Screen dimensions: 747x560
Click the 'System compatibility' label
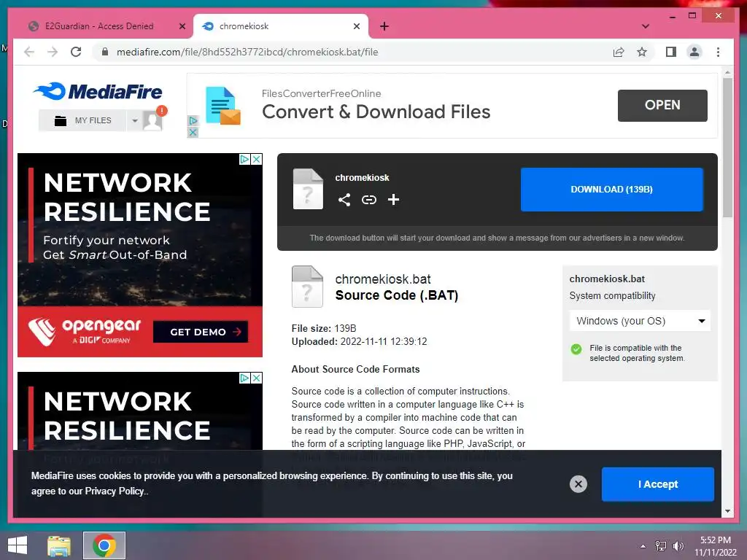pyautogui.click(x=612, y=296)
